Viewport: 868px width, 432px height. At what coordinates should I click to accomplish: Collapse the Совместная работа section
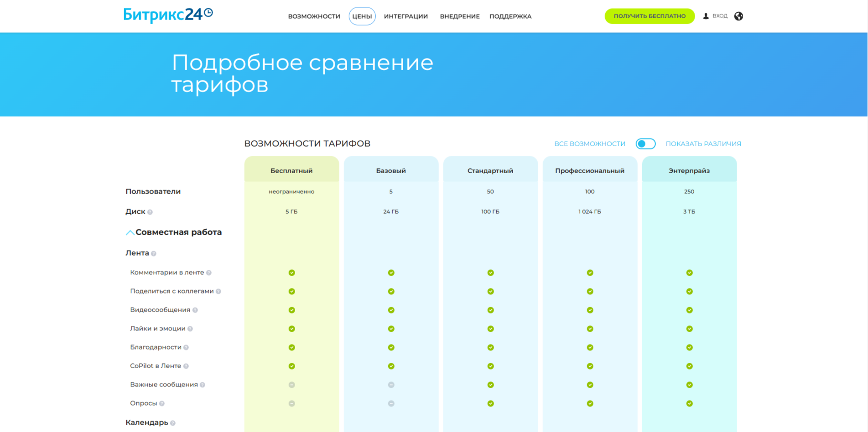[x=130, y=233]
